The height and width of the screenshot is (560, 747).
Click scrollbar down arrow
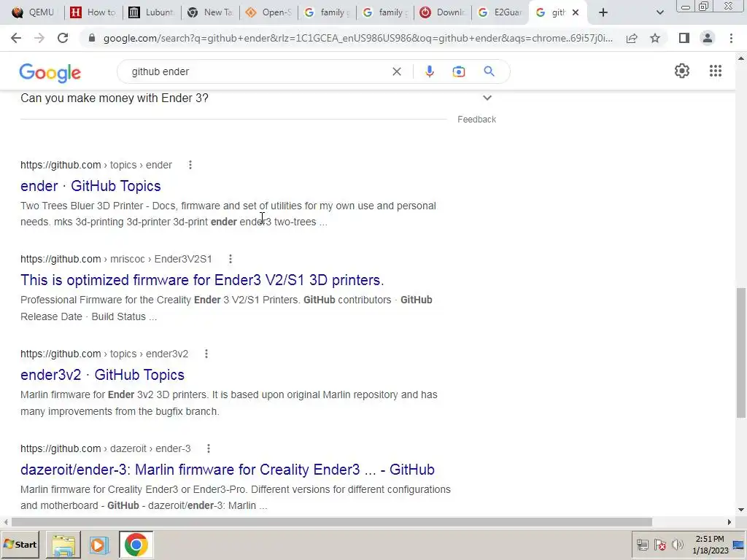(741, 510)
